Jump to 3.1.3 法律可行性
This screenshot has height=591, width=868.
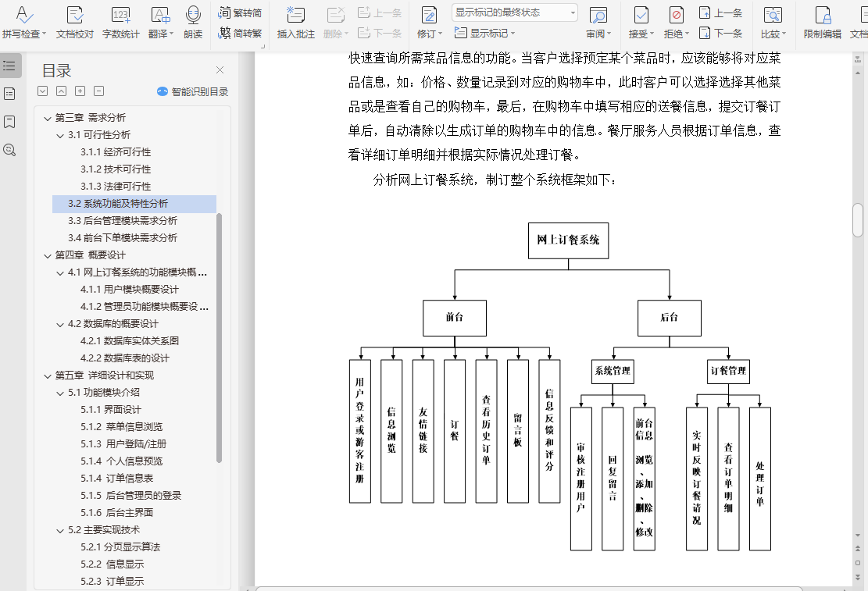pos(116,186)
